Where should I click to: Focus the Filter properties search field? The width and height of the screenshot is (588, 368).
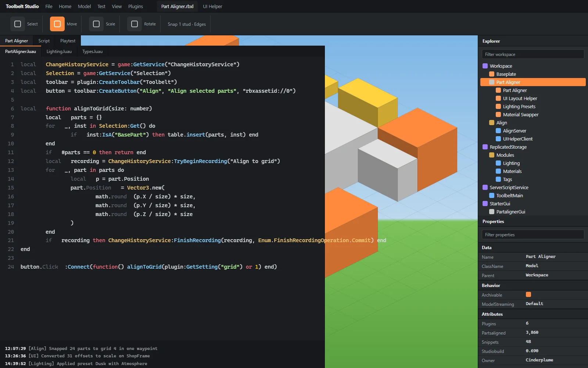pyautogui.click(x=533, y=234)
